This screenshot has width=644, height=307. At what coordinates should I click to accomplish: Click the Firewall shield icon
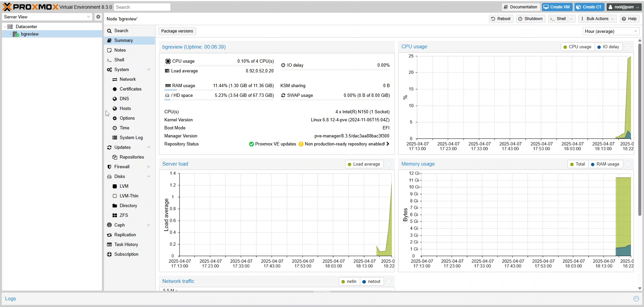109,167
